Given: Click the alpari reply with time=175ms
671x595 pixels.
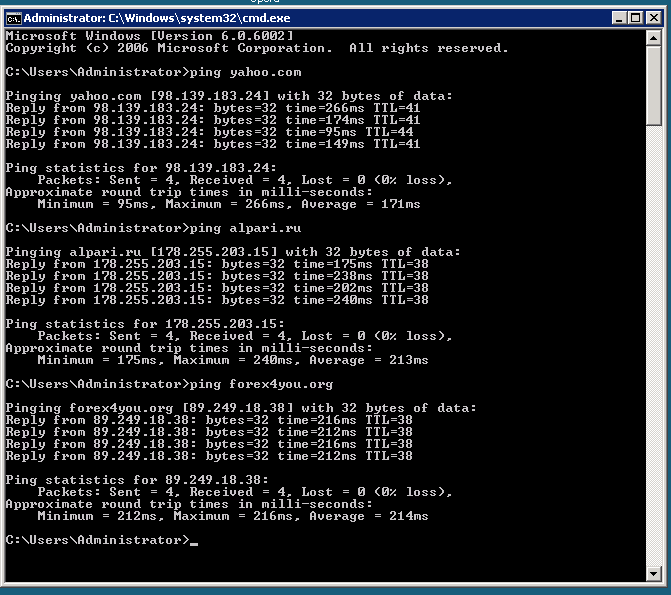Looking at the screenshot, I should (217, 264).
